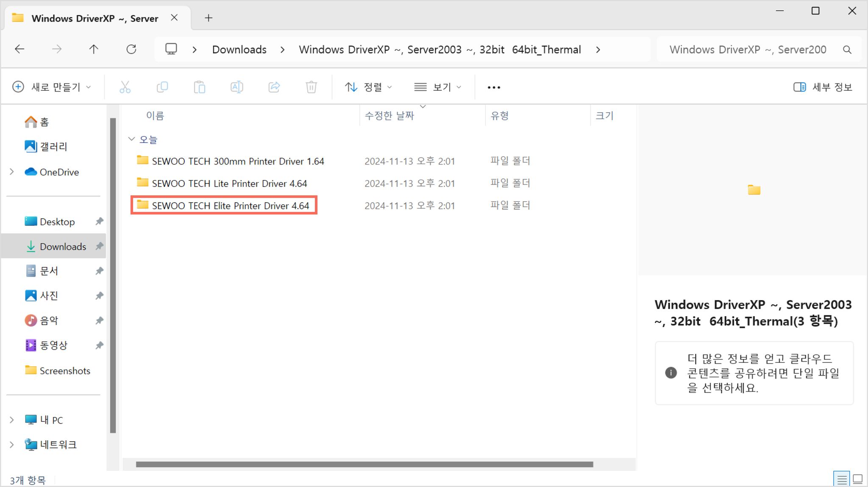The image size is (868, 487).
Task: Click the Windows DriverXP breadcrumb segment
Action: pos(440,50)
